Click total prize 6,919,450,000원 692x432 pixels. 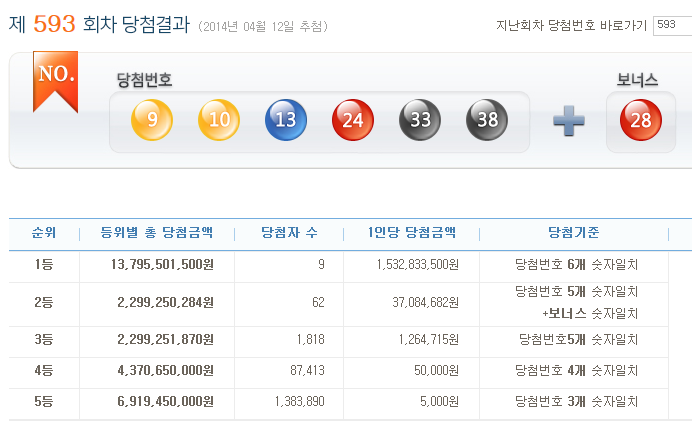(165, 401)
